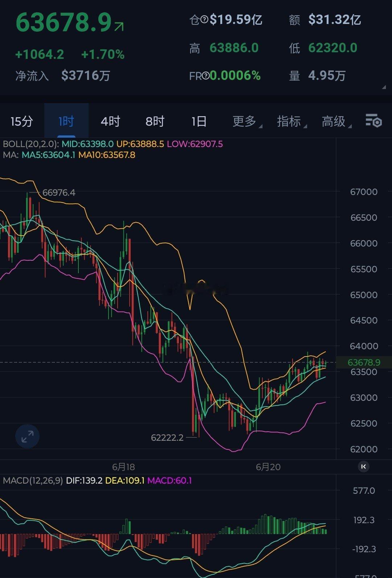This screenshot has width=392, height=578.
Task: Tap the MID:63398.0 Bollinger value
Action: tap(87, 144)
